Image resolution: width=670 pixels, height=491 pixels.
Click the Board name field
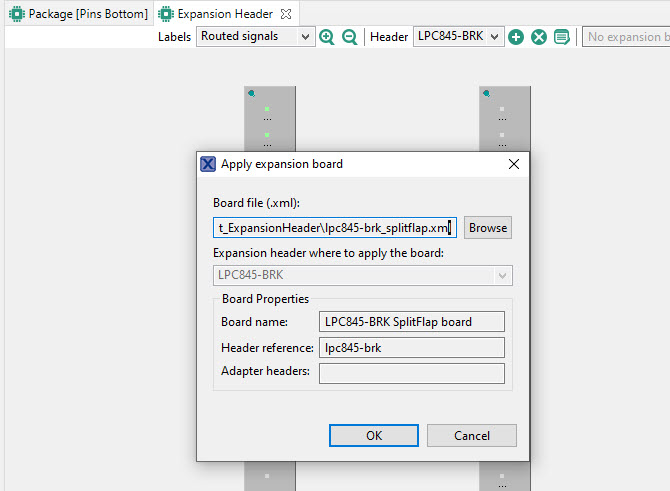coord(411,322)
